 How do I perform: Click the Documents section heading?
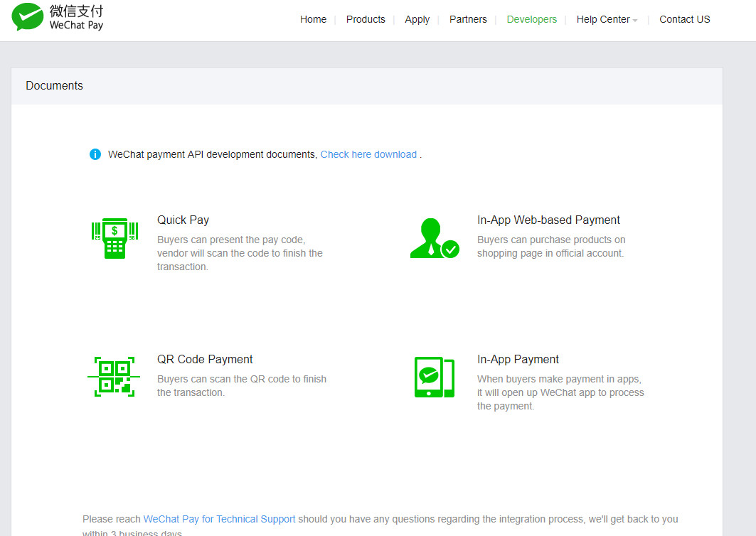pos(55,85)
